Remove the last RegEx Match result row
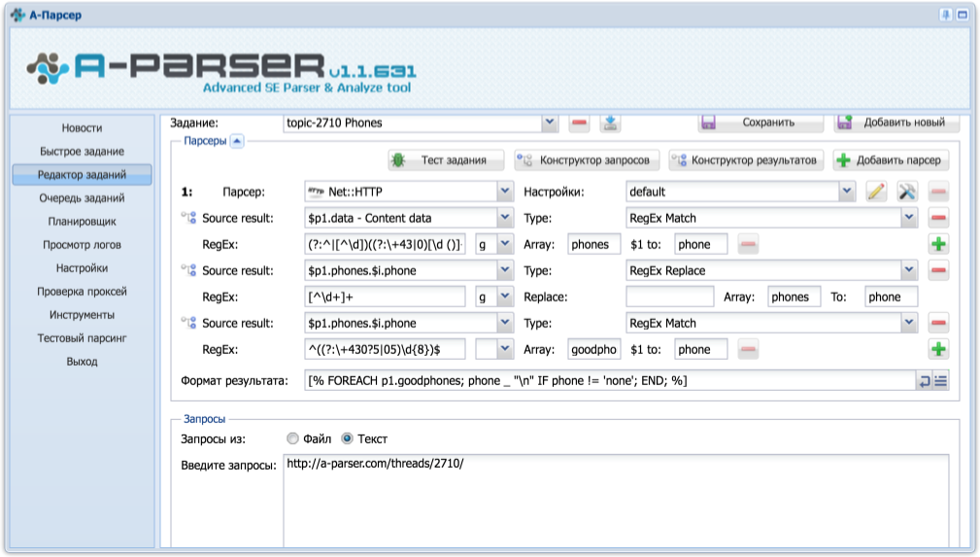Image resolution: width=980 pixels, height=557 pixels. click(938, 323)
